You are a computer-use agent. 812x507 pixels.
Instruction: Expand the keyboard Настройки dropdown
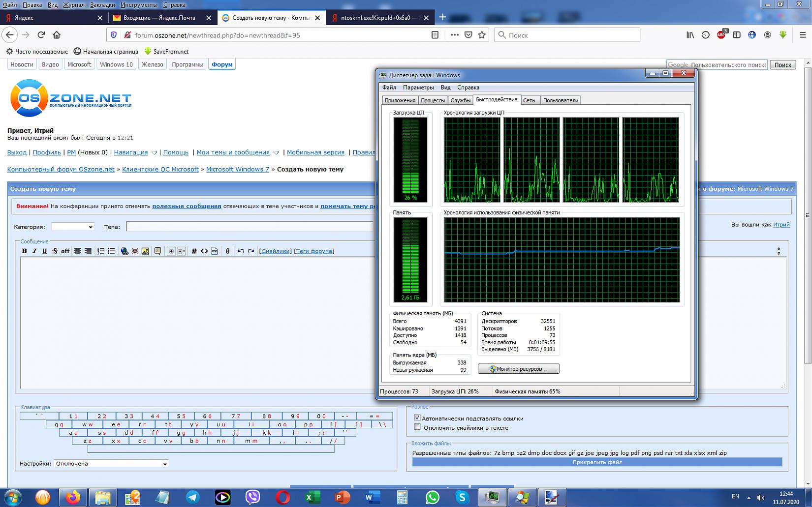111,464
